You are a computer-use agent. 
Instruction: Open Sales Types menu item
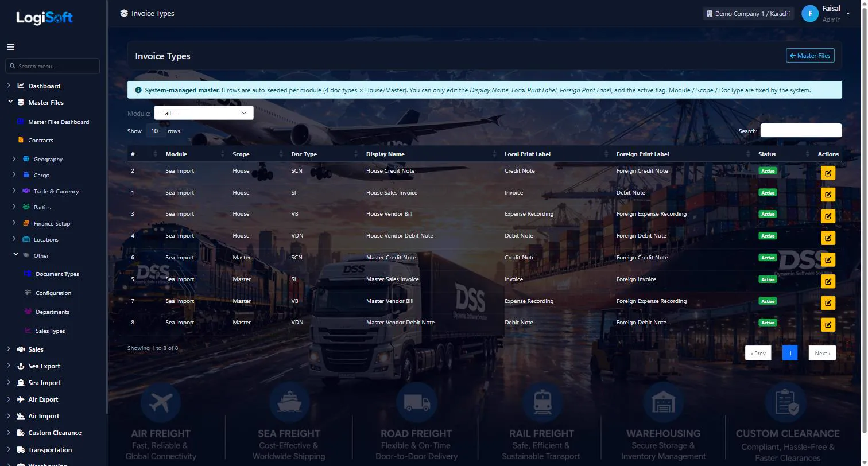(x=50, y=331)
